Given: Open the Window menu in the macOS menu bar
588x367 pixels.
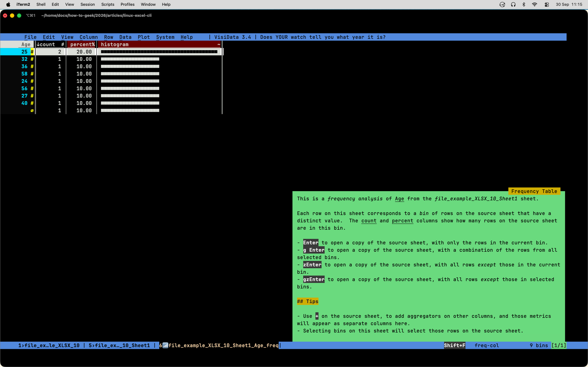Looking at the screenshot, I should click(x=148, y=5).
